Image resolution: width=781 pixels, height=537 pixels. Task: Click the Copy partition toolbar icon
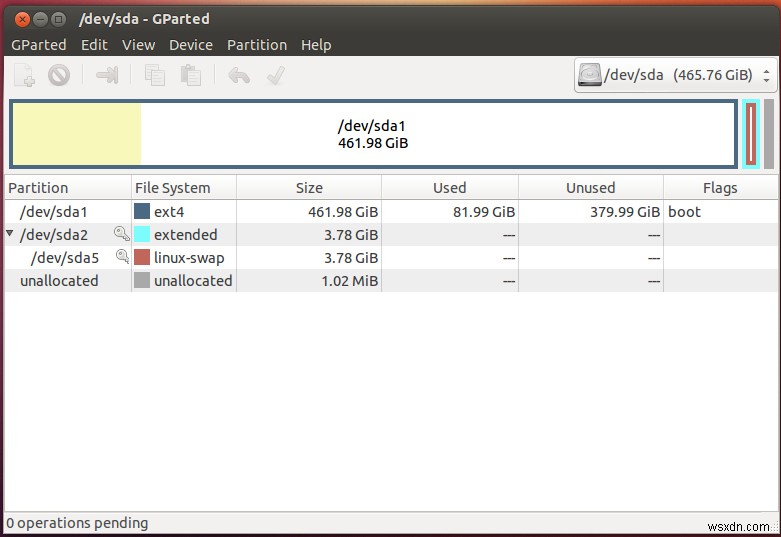click(154, 75)
